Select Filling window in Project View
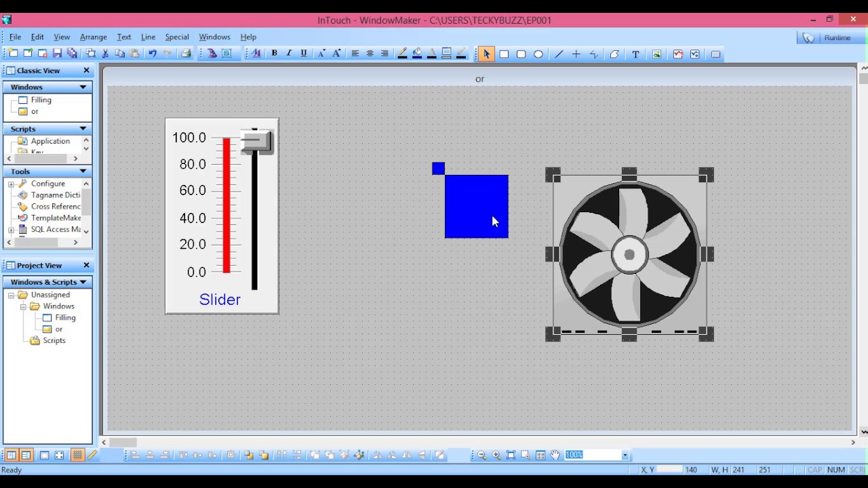This screenshot has width=868, height=488. pos(65,318)
